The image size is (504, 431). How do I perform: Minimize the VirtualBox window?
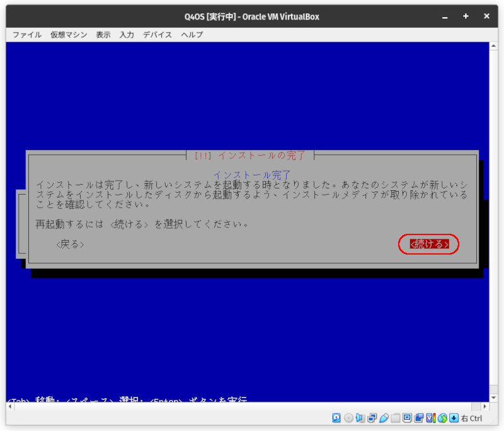(445, 17)
